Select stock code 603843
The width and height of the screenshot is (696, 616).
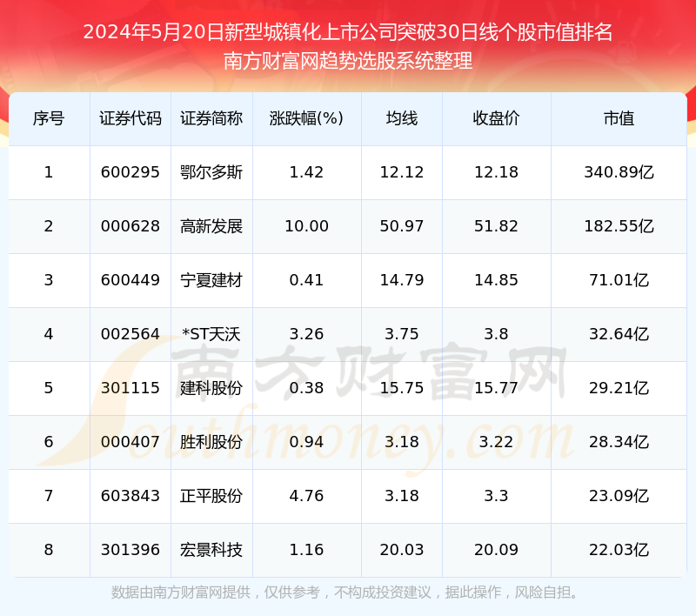point(130,496)
